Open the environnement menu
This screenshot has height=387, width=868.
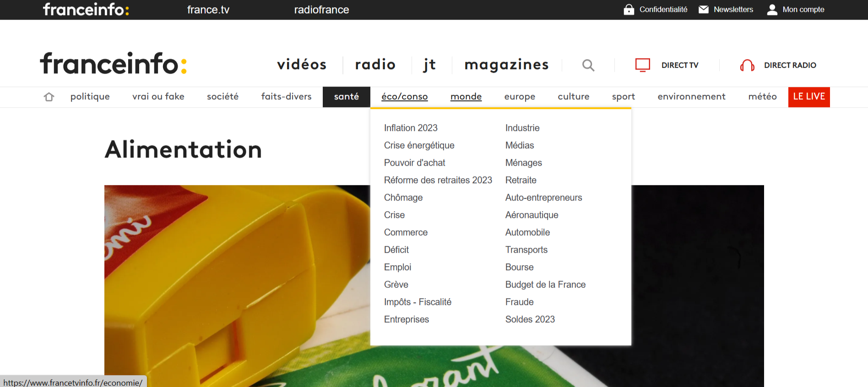[692, 97]
